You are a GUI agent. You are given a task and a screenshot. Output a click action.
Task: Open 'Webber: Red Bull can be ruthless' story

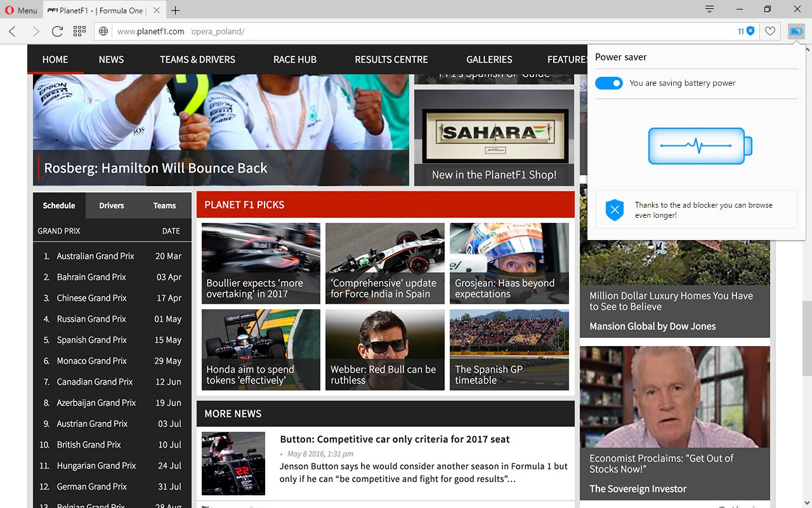pyautogui.click(x=385, y=349)
